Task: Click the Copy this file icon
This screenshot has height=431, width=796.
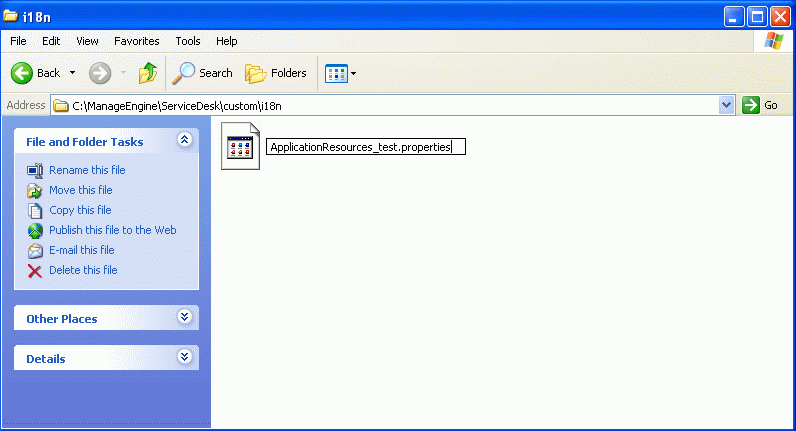Action: tap(35, 211)
